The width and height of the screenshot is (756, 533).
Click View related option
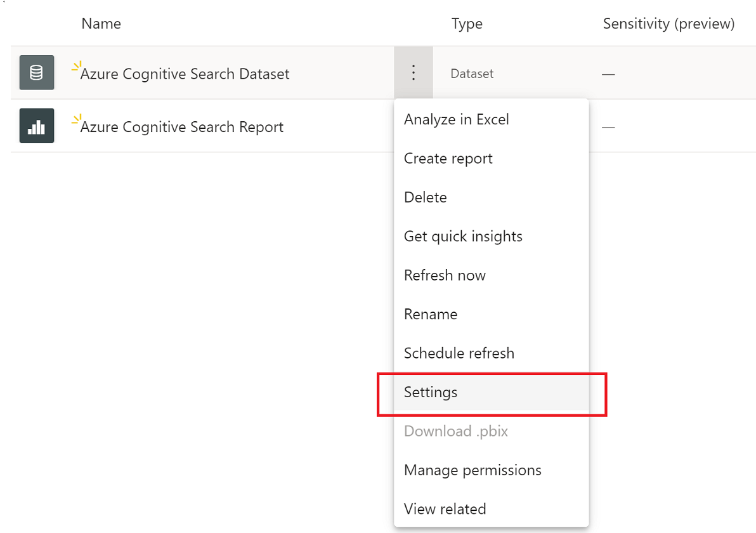tap(445, 509)
